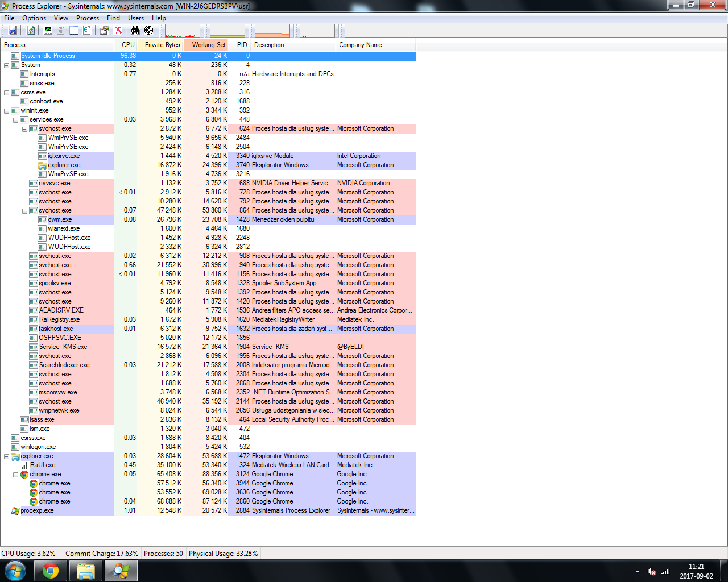The width and height of the screenshot is (728, 582).
Task: Click the Chrome icon of chrome.exe PID 3636
Action: (34, 492)
